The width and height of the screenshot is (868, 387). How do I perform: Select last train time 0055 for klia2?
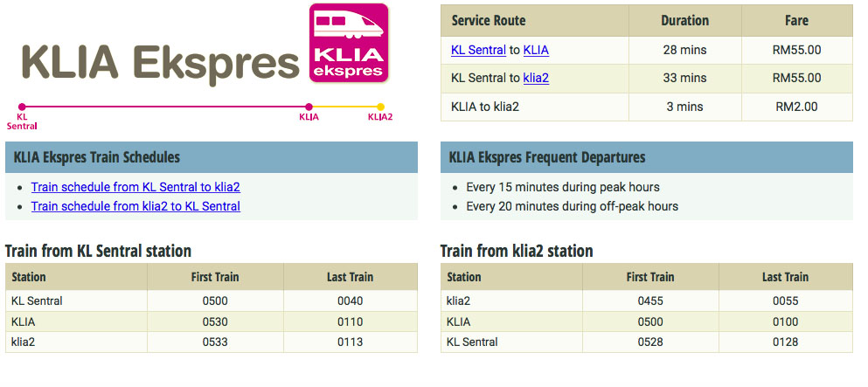click(786, 301)
